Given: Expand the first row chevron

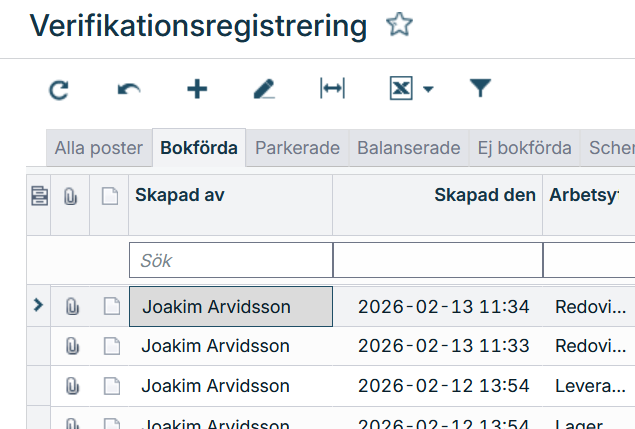Looking at the screenshot, I should (38, 306).
